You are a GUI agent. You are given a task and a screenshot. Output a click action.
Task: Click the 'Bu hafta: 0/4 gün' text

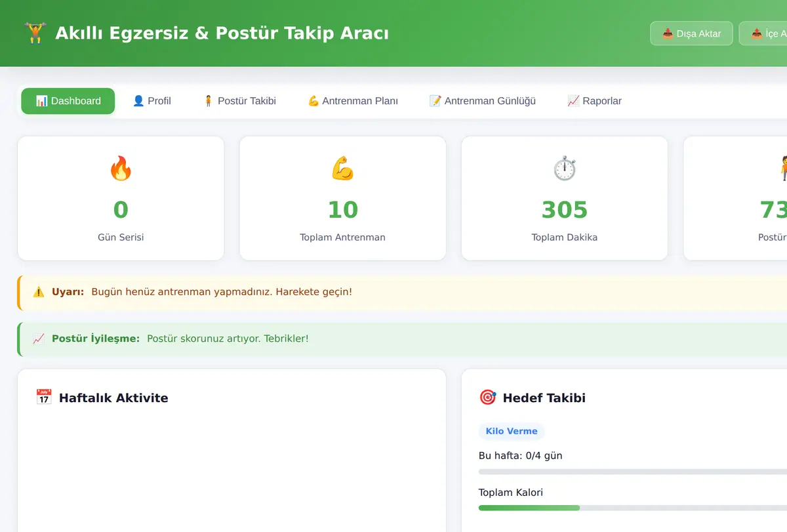pos(521,456)
